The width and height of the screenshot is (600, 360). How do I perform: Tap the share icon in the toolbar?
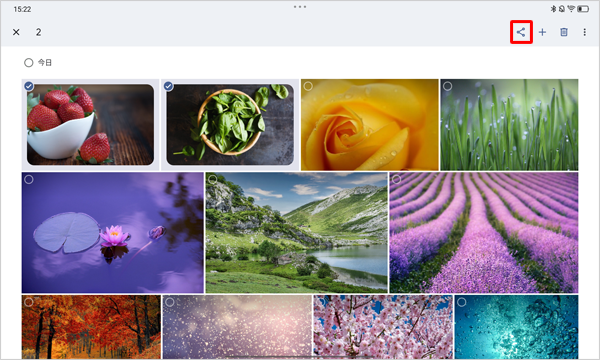click(x=521, y=32)
